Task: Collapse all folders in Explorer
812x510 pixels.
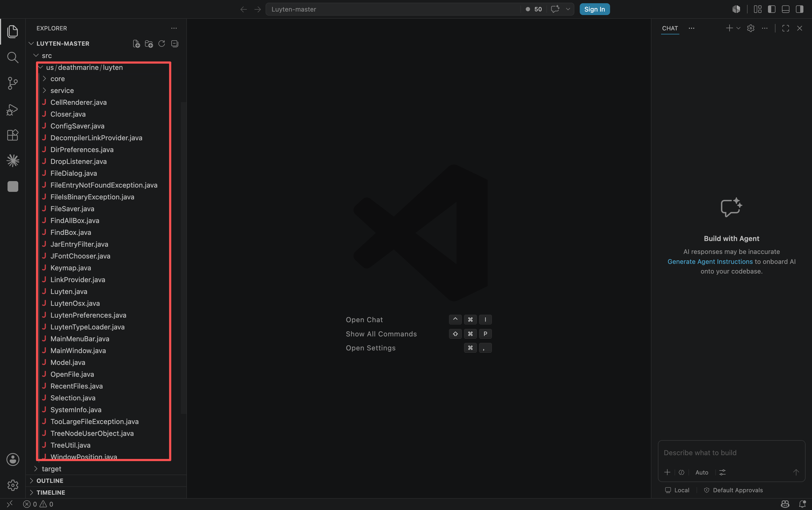Action: 174,44
